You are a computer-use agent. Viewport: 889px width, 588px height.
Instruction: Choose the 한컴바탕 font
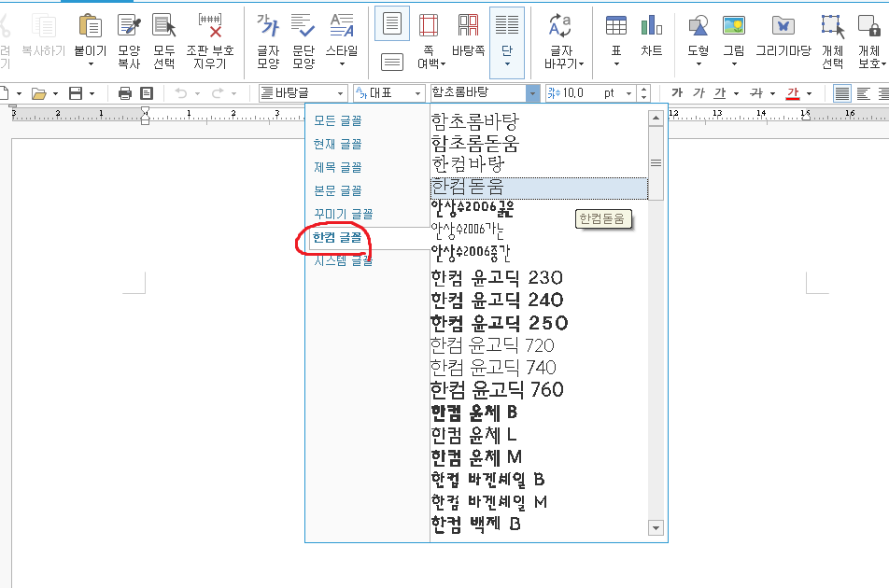coord(539,165)
